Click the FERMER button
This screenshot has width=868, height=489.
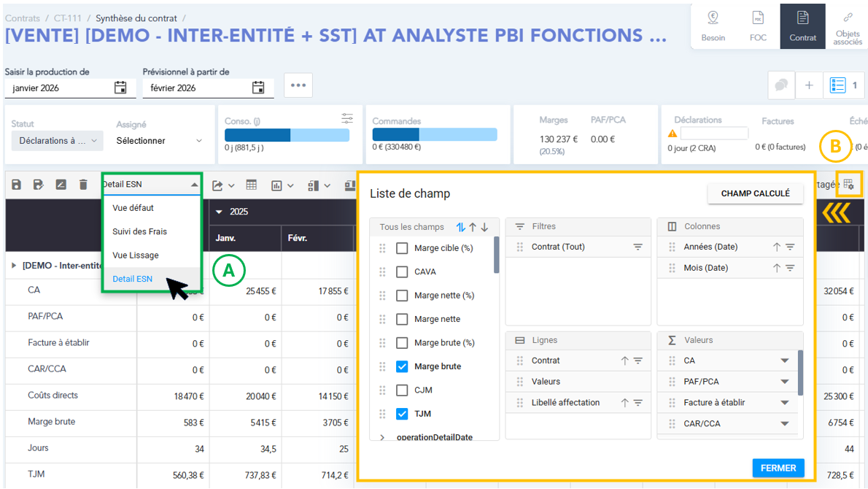pos(778,468)
